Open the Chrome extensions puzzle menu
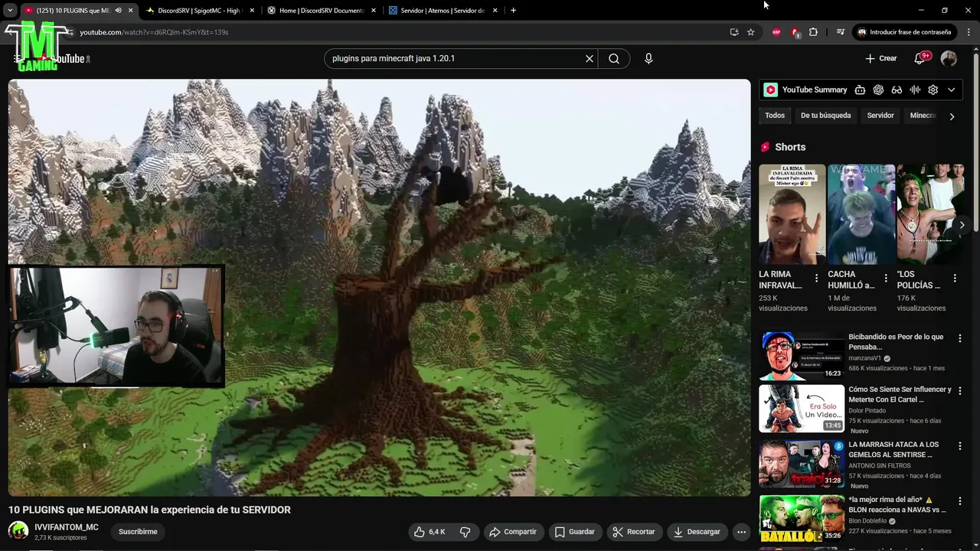This screenshot has height=551, width=980. pos(814,32)
